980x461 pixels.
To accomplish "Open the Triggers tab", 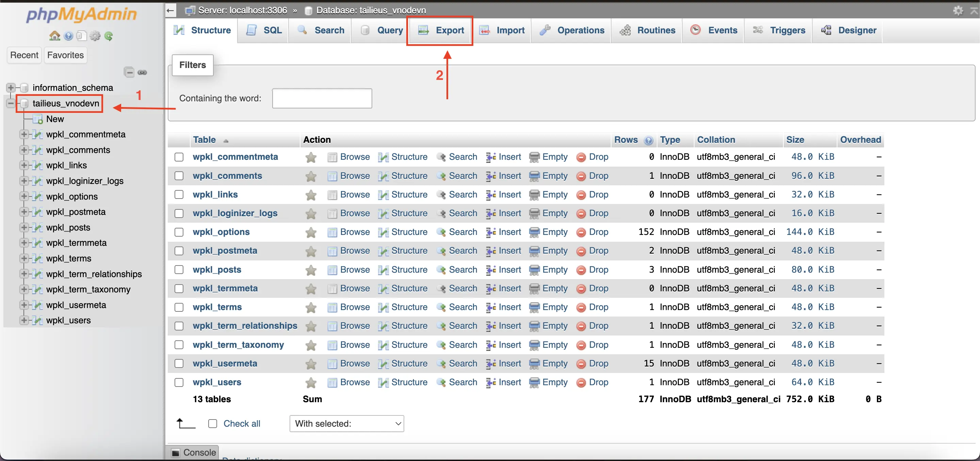I will [x=779, y=30].
